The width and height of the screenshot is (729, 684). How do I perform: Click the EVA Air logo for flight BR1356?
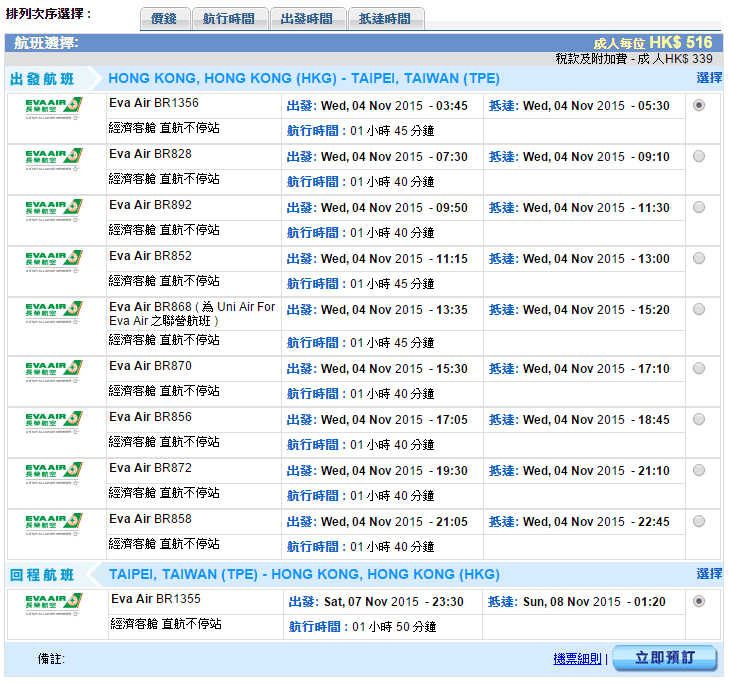(x=54, y=108)
